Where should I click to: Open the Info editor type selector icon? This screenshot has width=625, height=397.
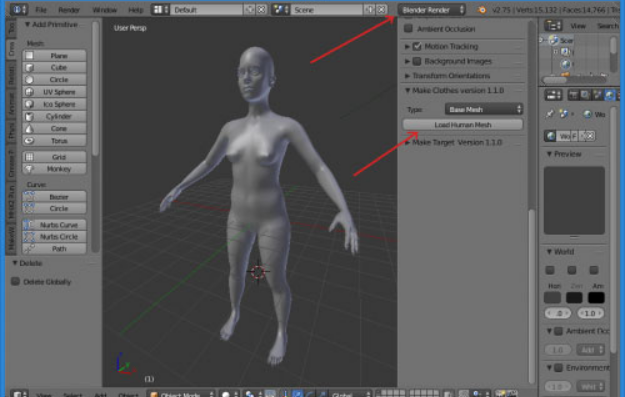click(x=18, y=9)
